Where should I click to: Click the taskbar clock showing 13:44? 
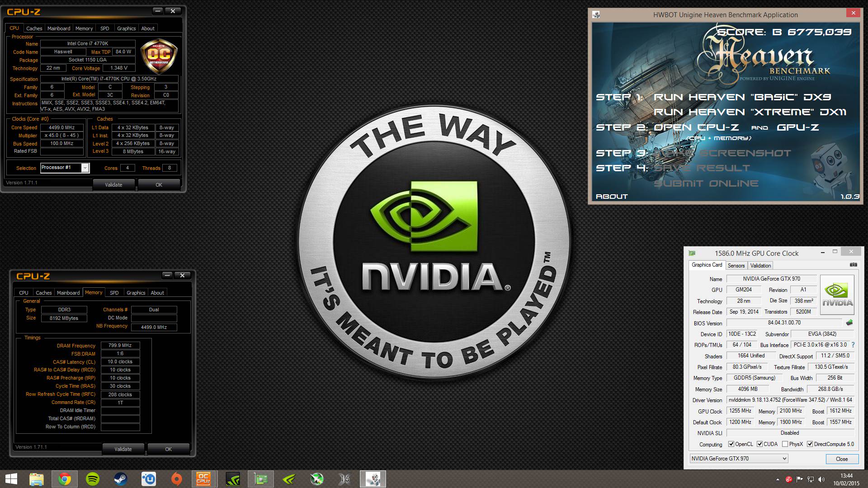click(846, 476)
